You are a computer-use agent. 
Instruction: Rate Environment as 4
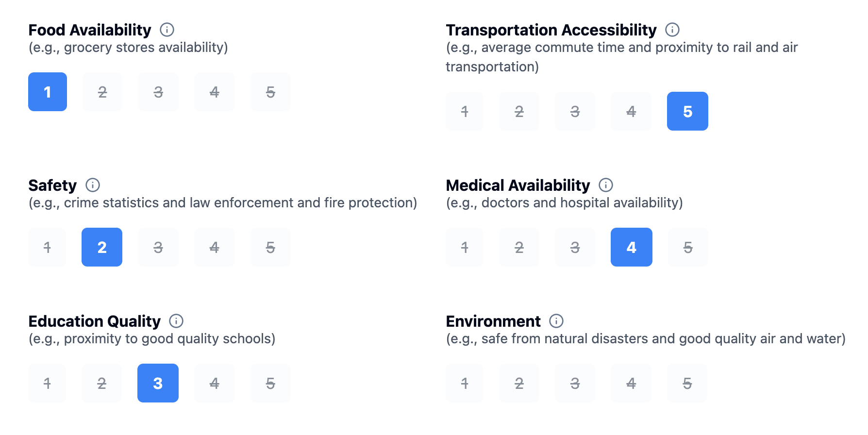point(631,383)
